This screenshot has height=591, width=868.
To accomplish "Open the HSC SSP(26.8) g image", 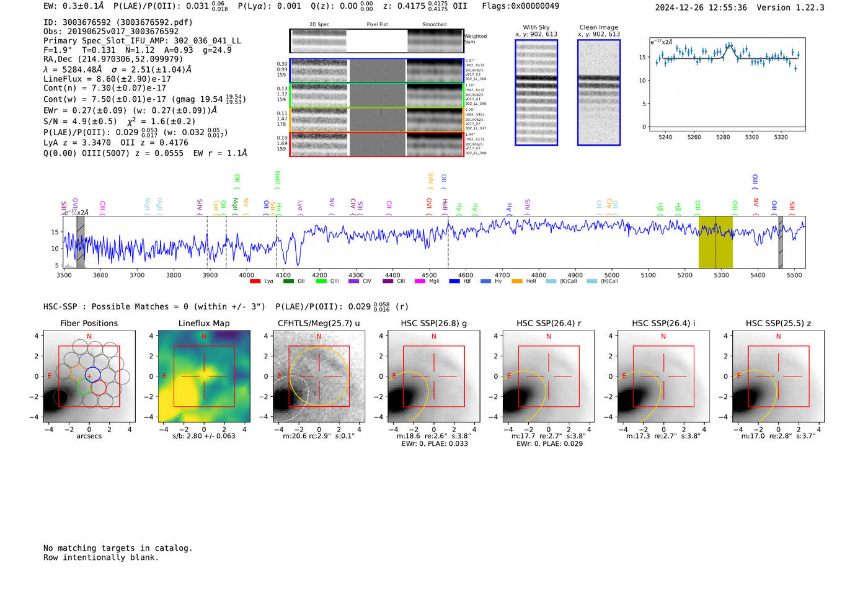I will click(434, 376).
